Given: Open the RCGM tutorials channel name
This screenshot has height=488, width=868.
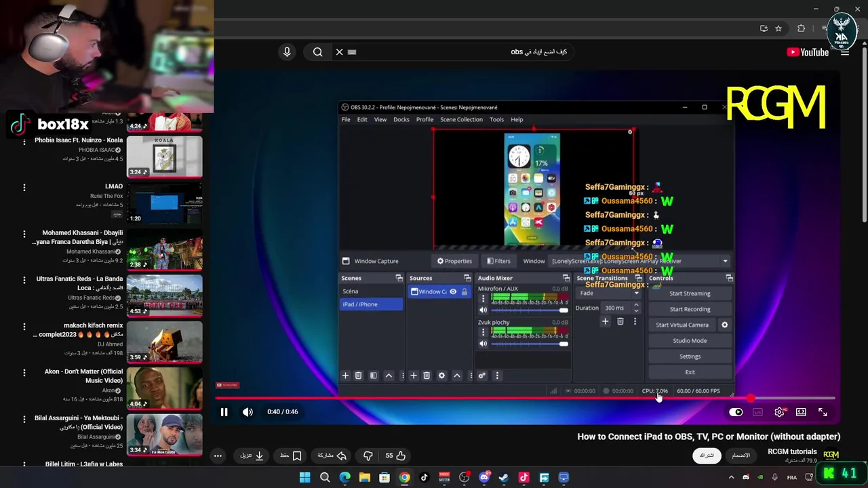Looking at the screenshot, I should [792, 451].
